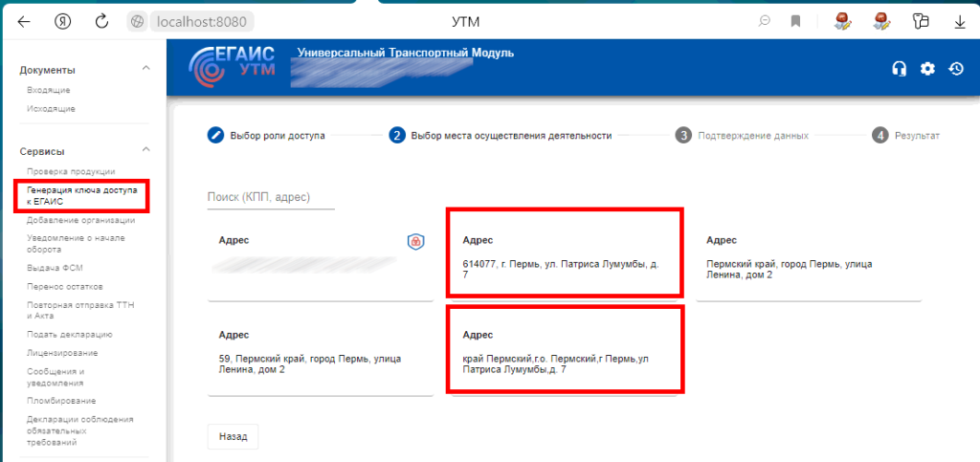Go to step 1 Выбор роли доступа
Viewport: 980px width, 462px height.
coord(266,135)
